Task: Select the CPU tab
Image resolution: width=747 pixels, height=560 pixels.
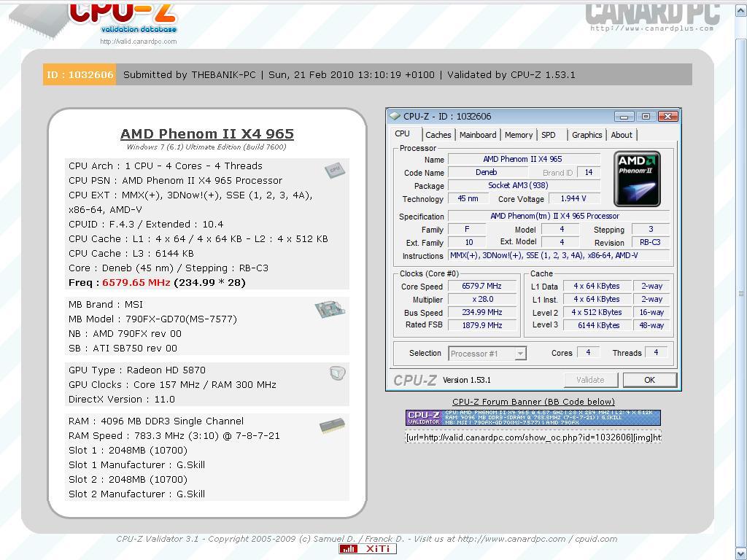Action: 403,134
